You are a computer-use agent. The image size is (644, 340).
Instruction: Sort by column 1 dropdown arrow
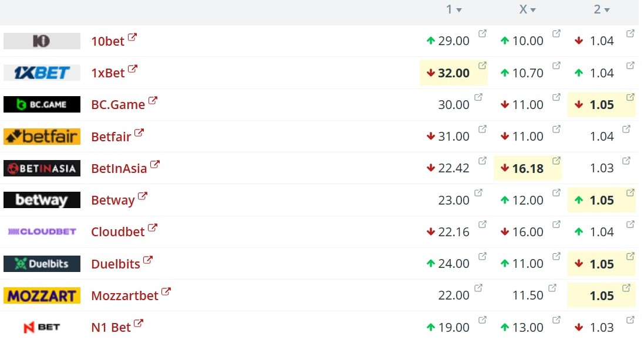pyautogui.click(x=459, y=10)
